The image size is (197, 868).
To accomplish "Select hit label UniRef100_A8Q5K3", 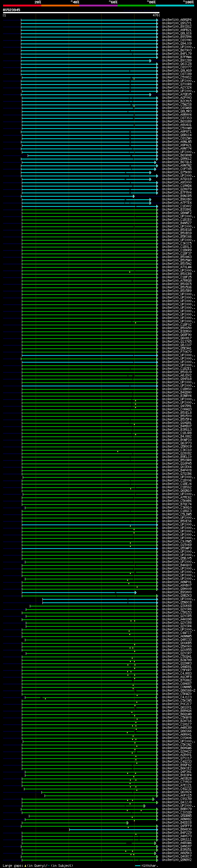I will coord(176,853).
